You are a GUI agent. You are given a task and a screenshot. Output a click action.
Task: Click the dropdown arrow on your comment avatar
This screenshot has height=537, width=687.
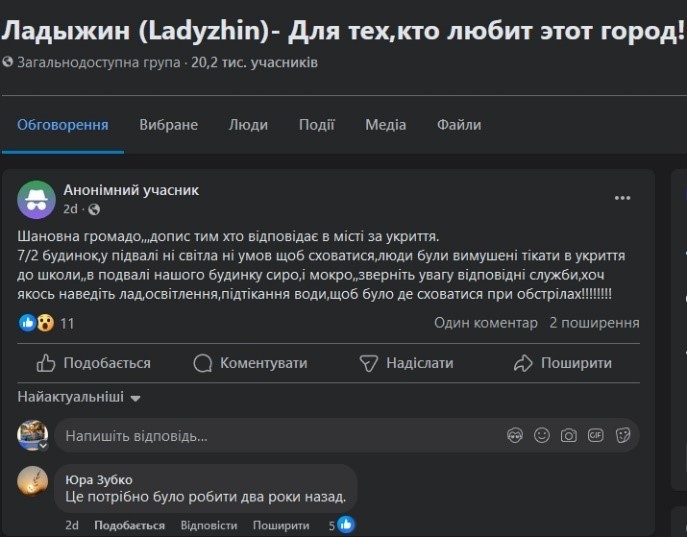click(43, 446)
